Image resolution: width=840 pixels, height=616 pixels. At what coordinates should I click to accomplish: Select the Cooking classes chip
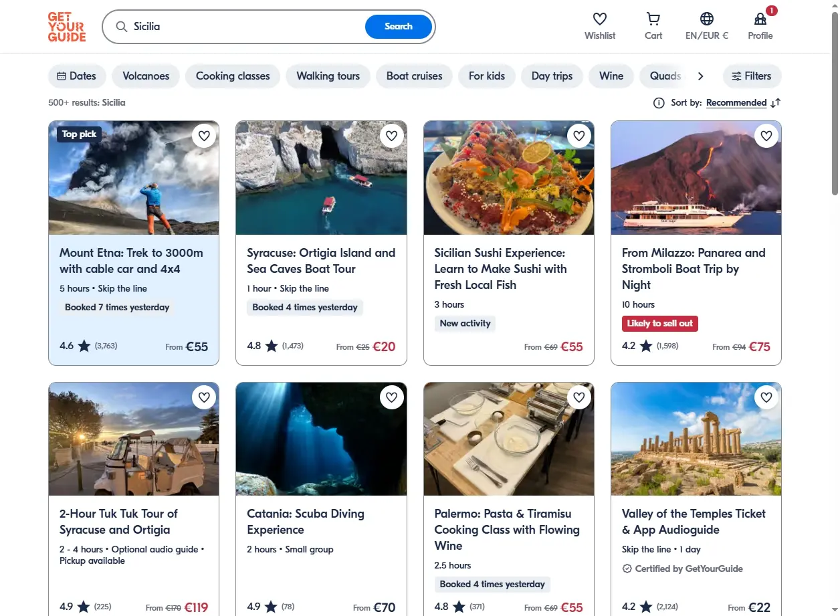[x=233, y=76]
